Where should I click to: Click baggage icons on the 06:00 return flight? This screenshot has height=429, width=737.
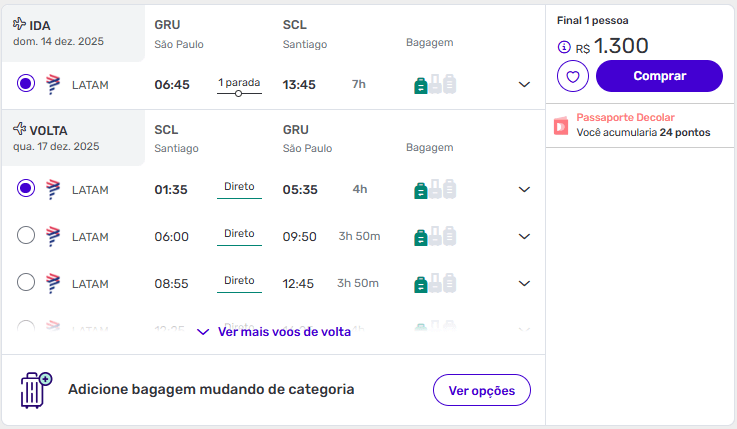click(x=435, y=237)
